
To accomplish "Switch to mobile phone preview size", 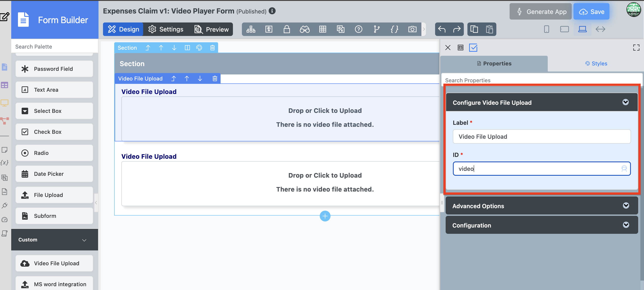I will (546, 29).
